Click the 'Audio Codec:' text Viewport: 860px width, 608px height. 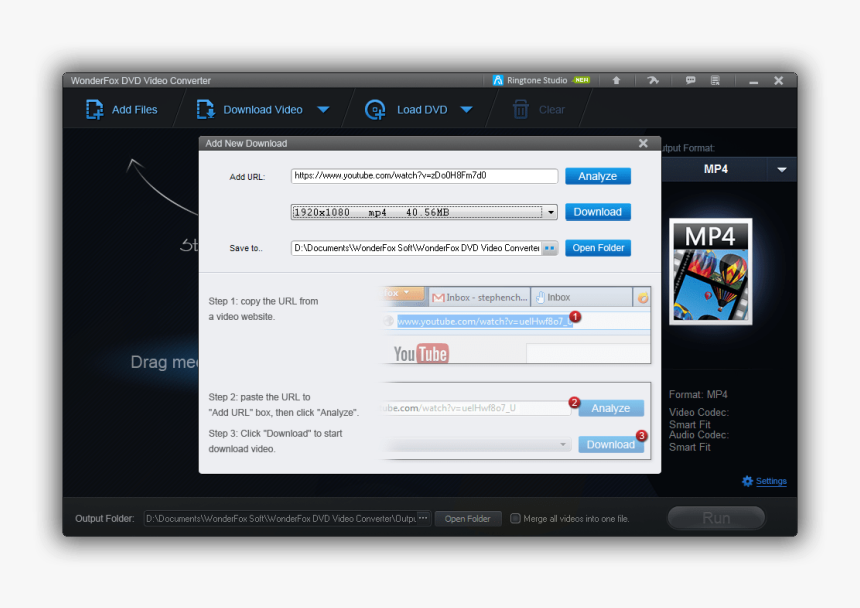(x=698, y=435)
